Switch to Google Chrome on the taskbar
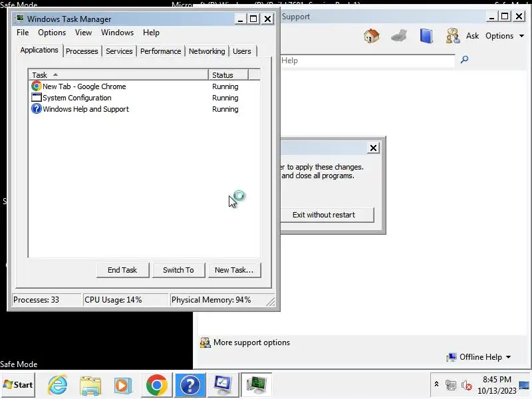 pyautogui.click(x=156, y=385)
